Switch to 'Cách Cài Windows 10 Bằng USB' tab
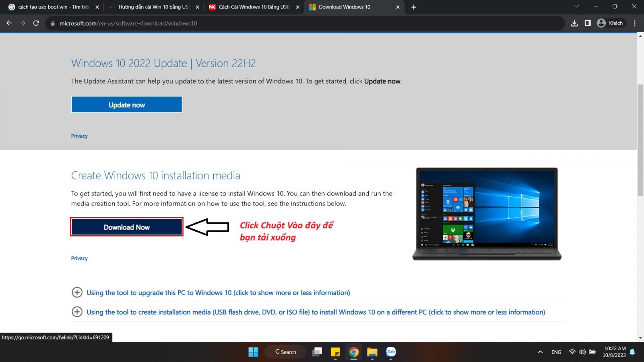Image resolution: width=644 pixels, height=362 pixels. point(254,7)
